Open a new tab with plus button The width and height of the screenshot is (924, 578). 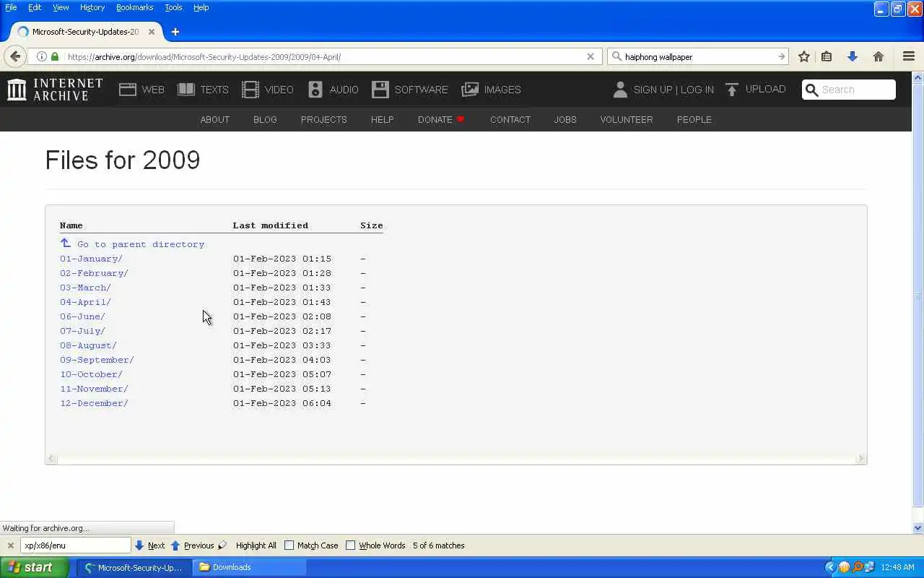click(175, 32)
